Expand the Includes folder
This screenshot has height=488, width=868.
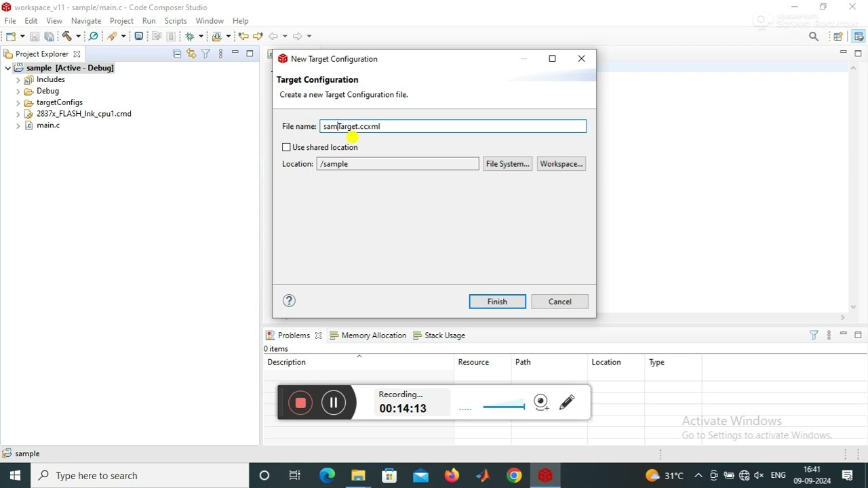point(18,79)
